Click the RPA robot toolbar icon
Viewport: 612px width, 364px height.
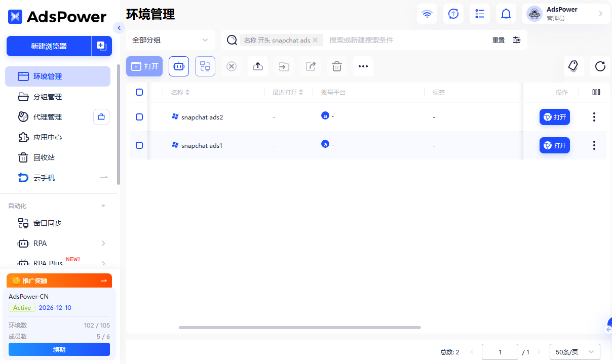pyautogui.click(x=179, y=66)
